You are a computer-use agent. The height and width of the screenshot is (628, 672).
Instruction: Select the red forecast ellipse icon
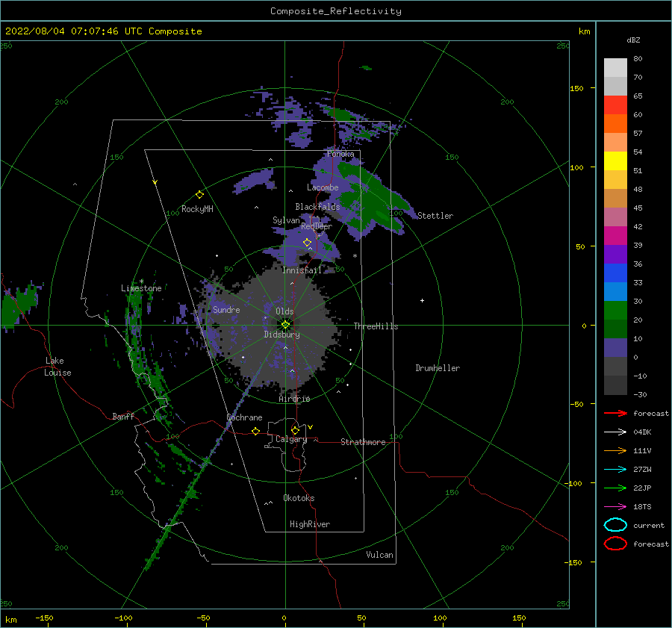point(615,544)
